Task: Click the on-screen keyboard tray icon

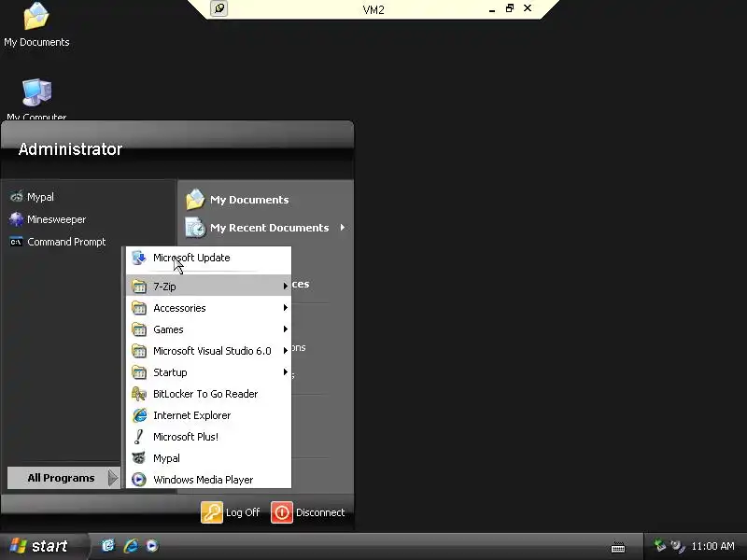Action: click(618, 547)
